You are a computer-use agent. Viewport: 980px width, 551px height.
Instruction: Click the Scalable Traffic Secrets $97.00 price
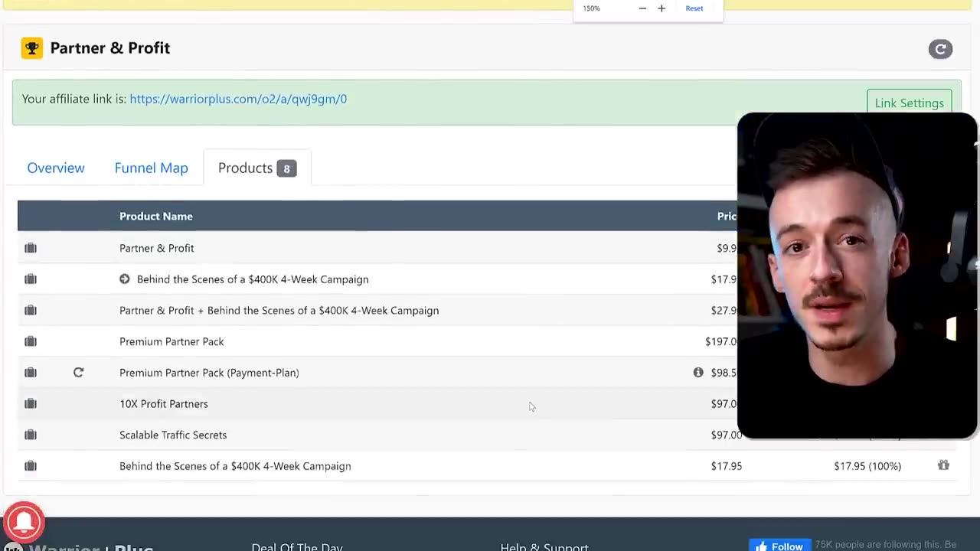click(726, 435)
